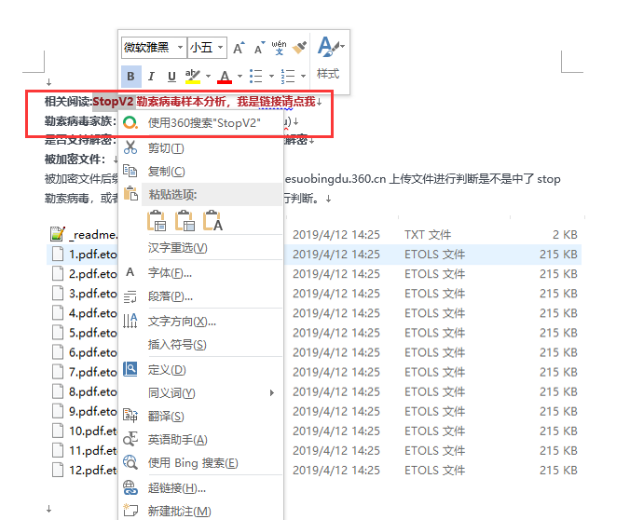Click the 9.pdf.eto file icon

58,411
